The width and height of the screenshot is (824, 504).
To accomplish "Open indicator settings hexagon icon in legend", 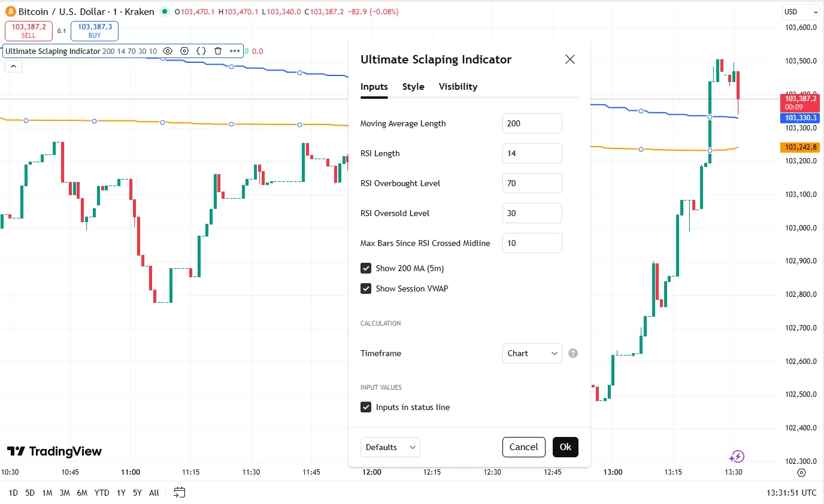I will 184,51.
